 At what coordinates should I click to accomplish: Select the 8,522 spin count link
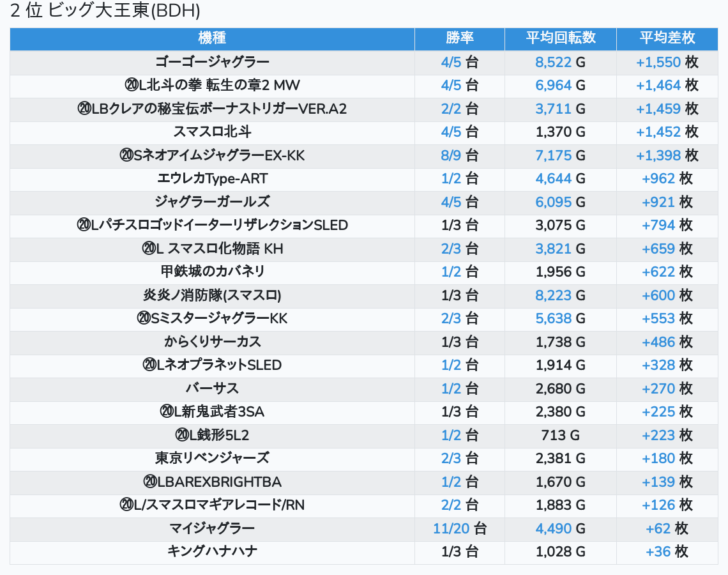[x=553, y=63]
